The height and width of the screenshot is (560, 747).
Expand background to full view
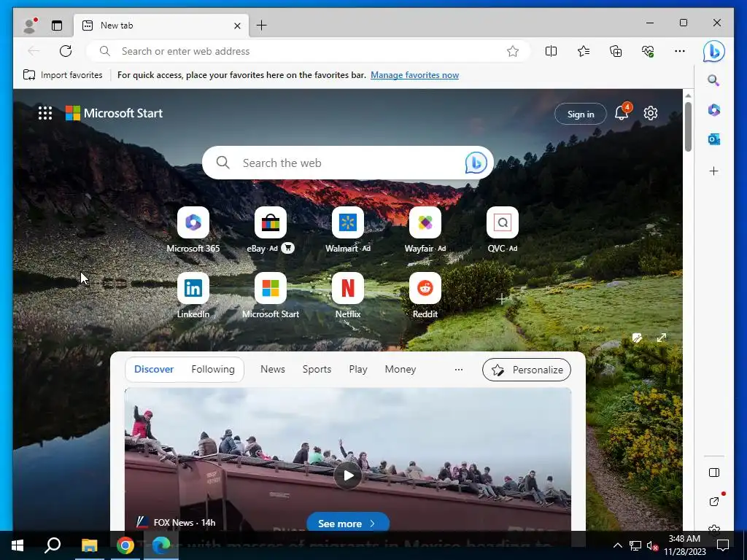[x=661, y=338]
